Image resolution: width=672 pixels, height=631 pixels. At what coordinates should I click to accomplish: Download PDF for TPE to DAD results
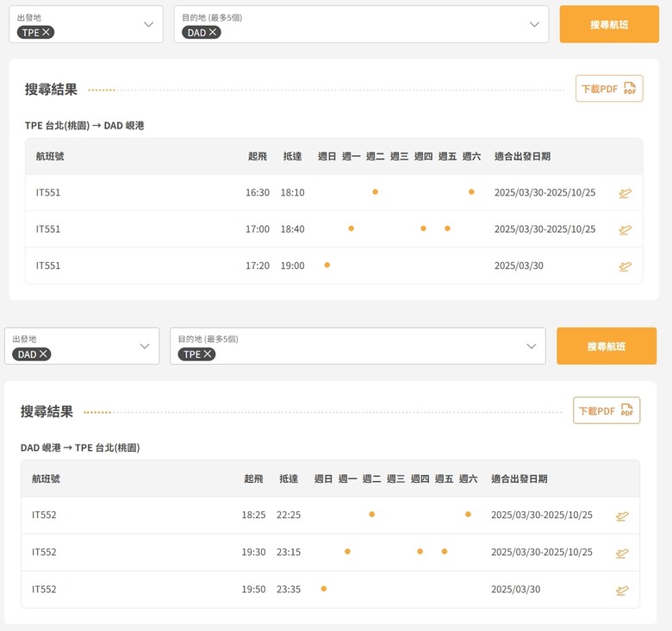(609, 88)
